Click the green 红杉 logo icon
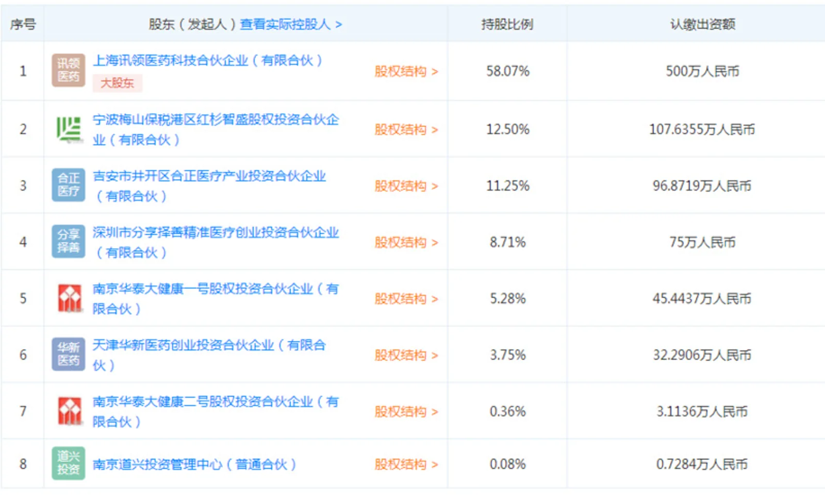The height and width of the screenshot is (504, 825). click(x=68, y=129)
